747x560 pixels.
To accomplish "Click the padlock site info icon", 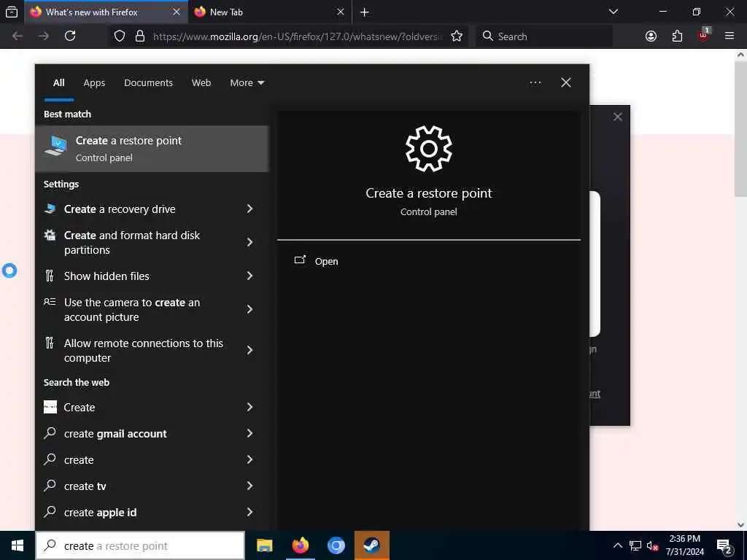I will click(x=139, y=36).
